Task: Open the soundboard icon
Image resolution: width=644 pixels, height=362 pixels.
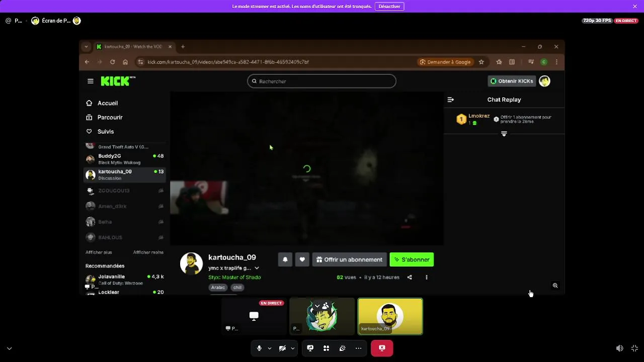Action: pyautogui.click(x=342, y=348)
